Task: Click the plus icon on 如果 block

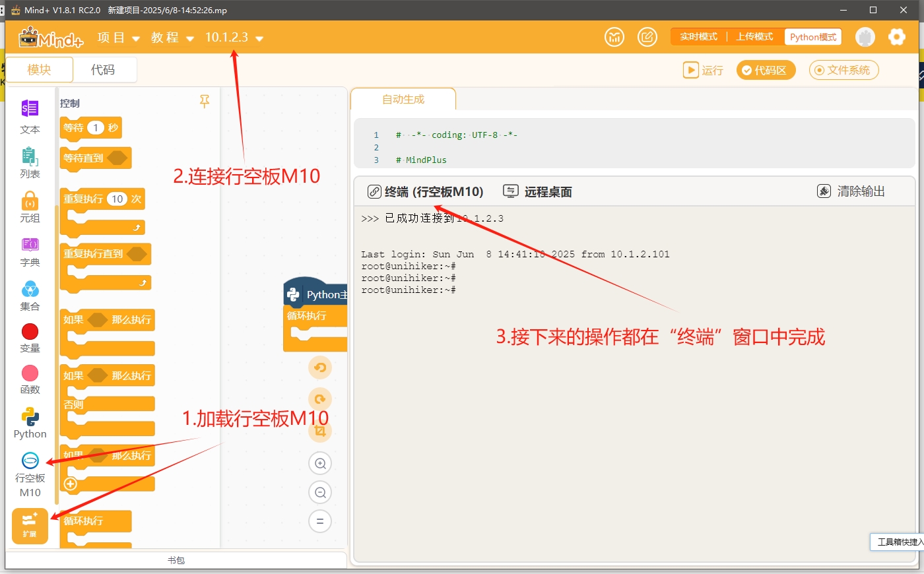Action: pos(71,484)
